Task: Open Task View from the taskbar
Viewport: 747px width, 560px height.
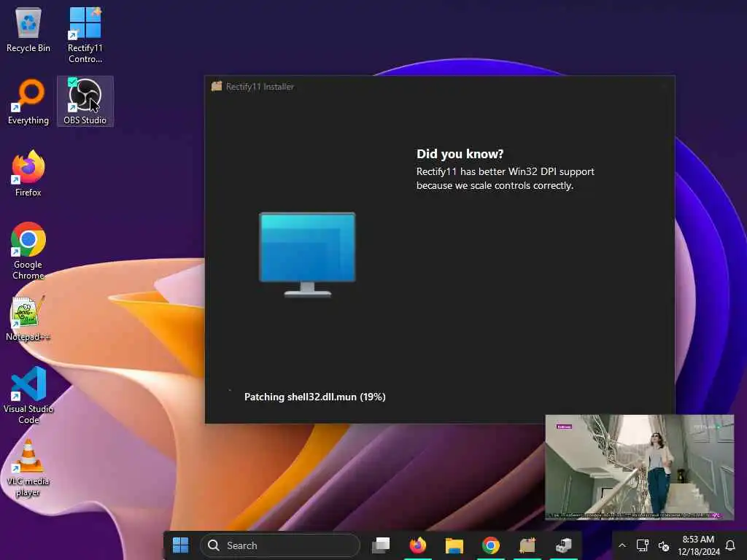Action: [x=381, y=545]
